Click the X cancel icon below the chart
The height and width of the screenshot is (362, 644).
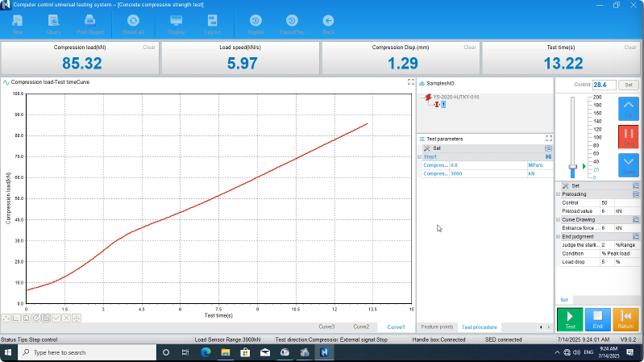[66, 318]
